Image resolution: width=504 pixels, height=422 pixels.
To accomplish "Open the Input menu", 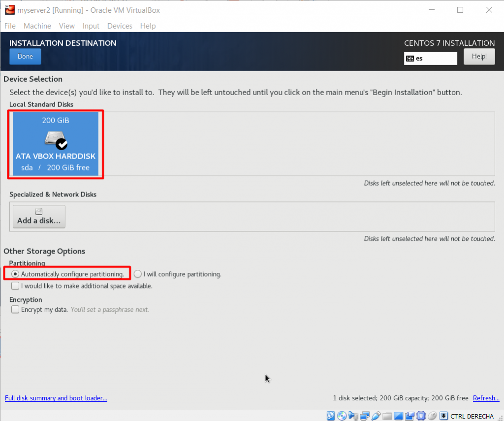I will pyautogui.click(x=91, y=26).
